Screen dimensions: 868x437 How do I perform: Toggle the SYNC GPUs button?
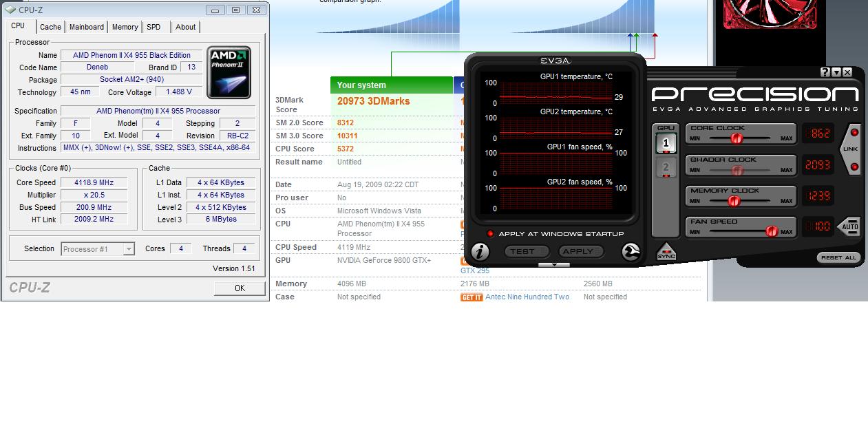coord(666,252)
